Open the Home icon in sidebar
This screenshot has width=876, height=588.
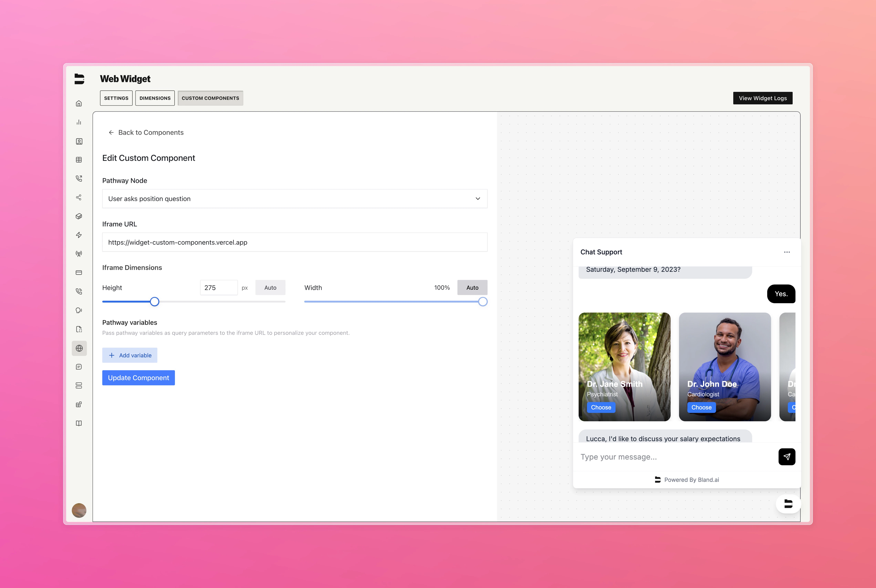79,104
